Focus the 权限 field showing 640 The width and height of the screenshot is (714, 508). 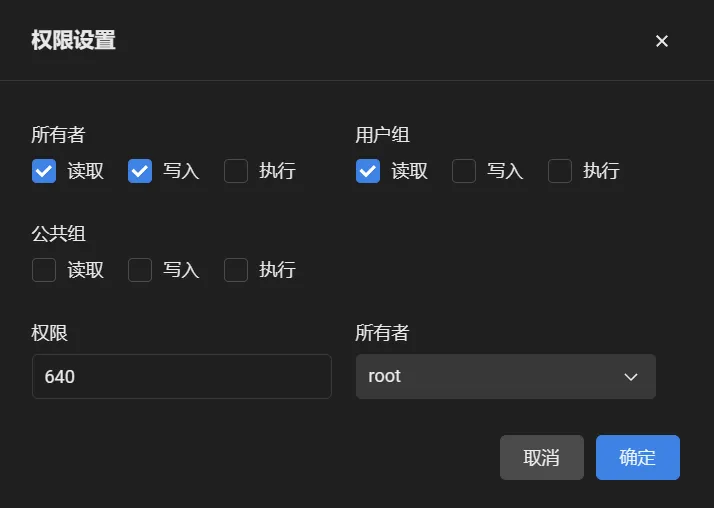pyautogui.click(x=182, y=376)
